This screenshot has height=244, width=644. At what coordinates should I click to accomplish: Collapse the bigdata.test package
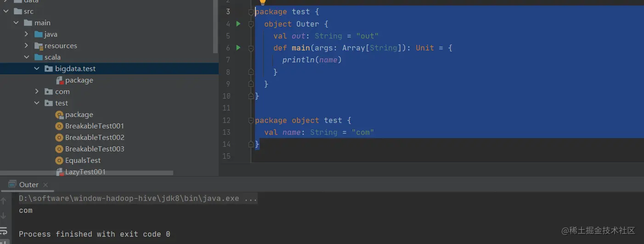click(x=37, y=69)
